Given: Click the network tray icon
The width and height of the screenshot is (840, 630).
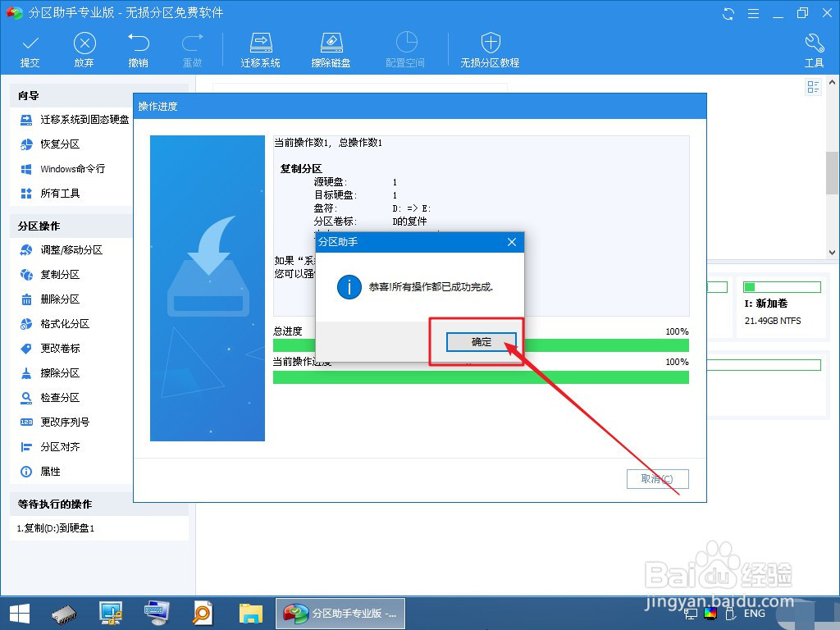Looking at the screenshot, I should (691, 614).
